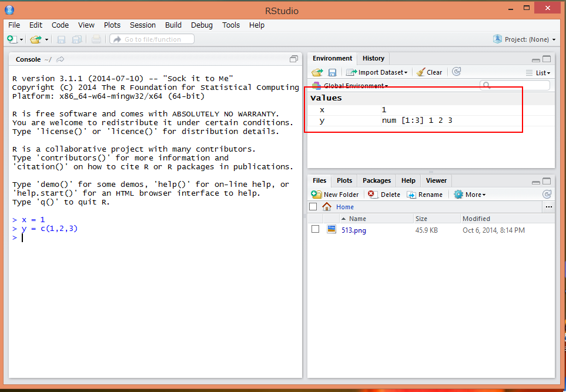
Task: Click the Print icon in main toolbar
Action: coord(96,39)
